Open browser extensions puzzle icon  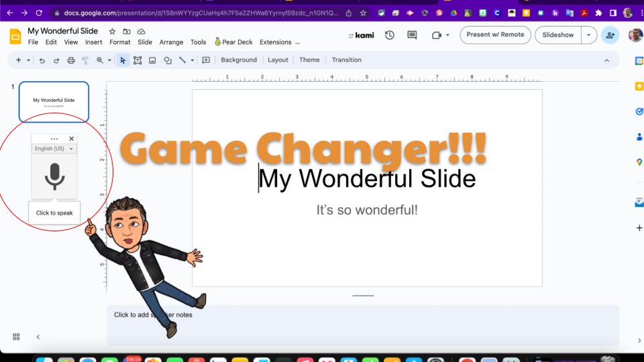tap(598, 13)
